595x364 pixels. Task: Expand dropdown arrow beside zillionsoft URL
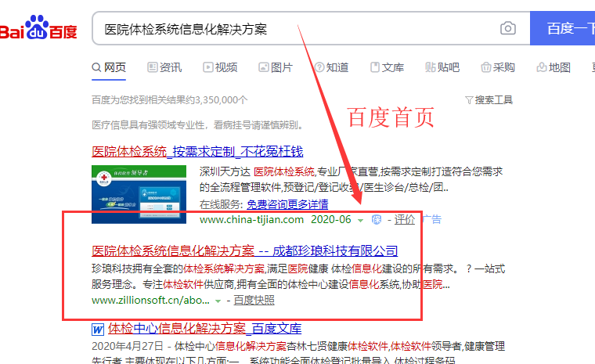click(218, 301)
